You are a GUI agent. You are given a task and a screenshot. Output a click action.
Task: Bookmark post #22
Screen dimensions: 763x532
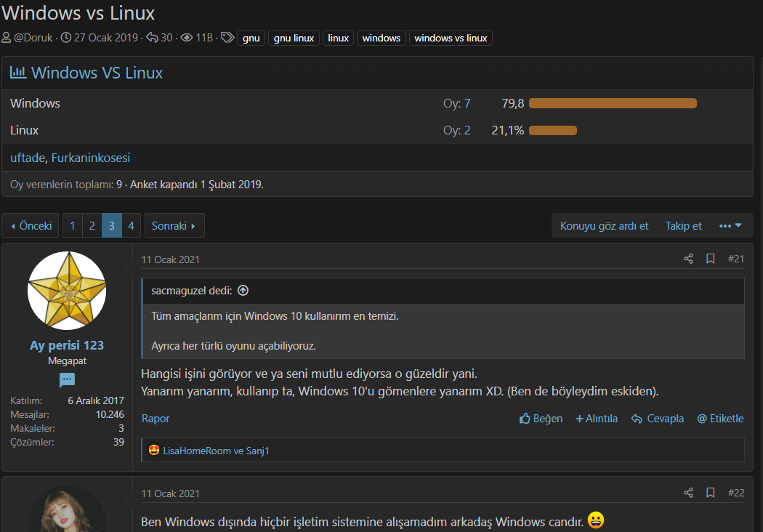coord(711,493)
